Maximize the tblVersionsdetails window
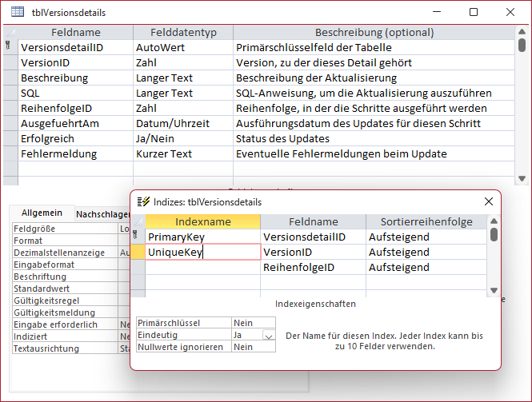Image resolution: width=532 pixels, height=402 pixels. 474,12
